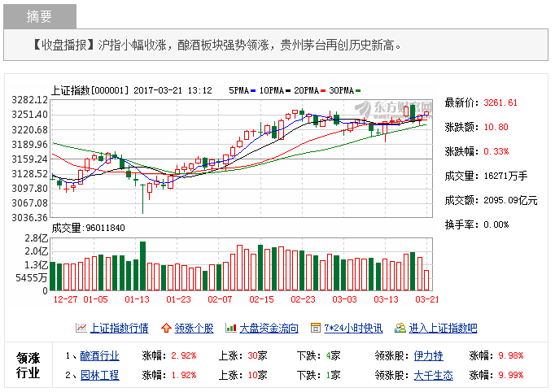Click the 3036.36 price axis label
555x392 pixels.
(30, 218)
